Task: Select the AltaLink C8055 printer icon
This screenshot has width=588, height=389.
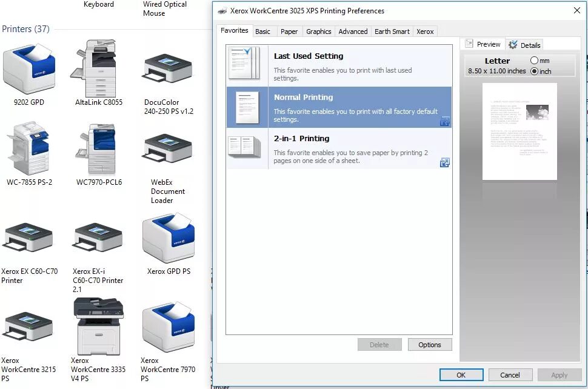Action: click(94, 68)
